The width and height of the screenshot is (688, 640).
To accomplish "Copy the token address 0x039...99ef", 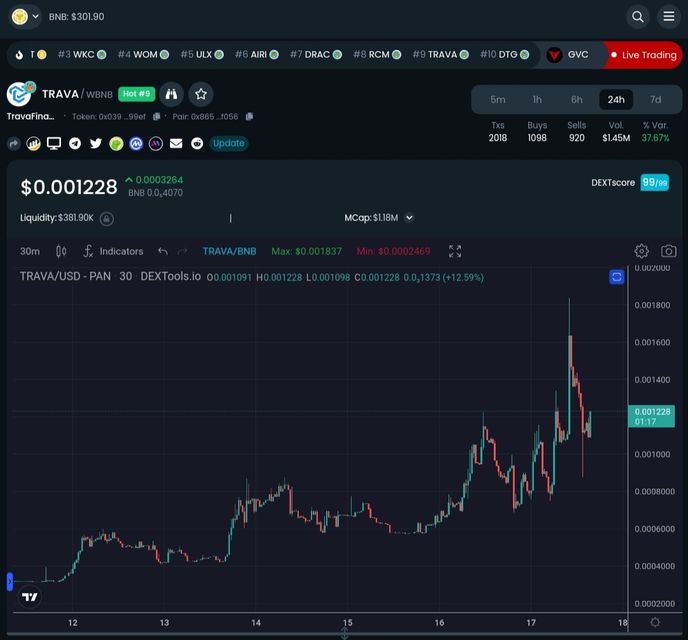I will (x=156, y=117).
